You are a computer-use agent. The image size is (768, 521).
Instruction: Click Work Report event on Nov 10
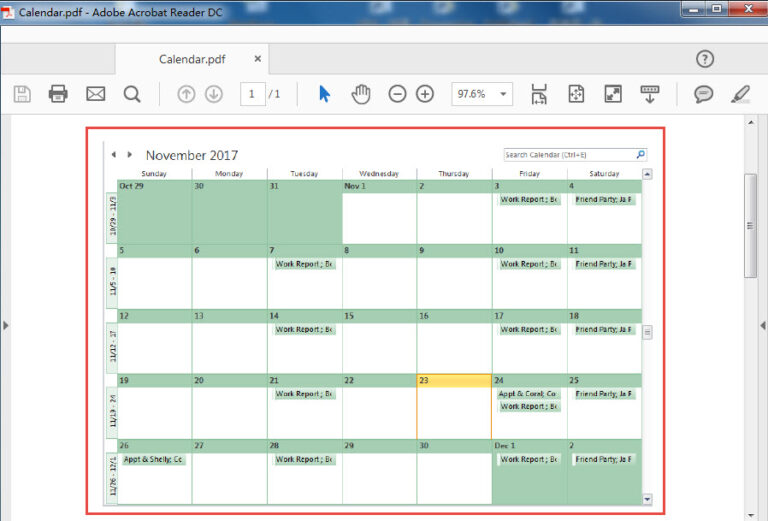click(x=529, y=264)
